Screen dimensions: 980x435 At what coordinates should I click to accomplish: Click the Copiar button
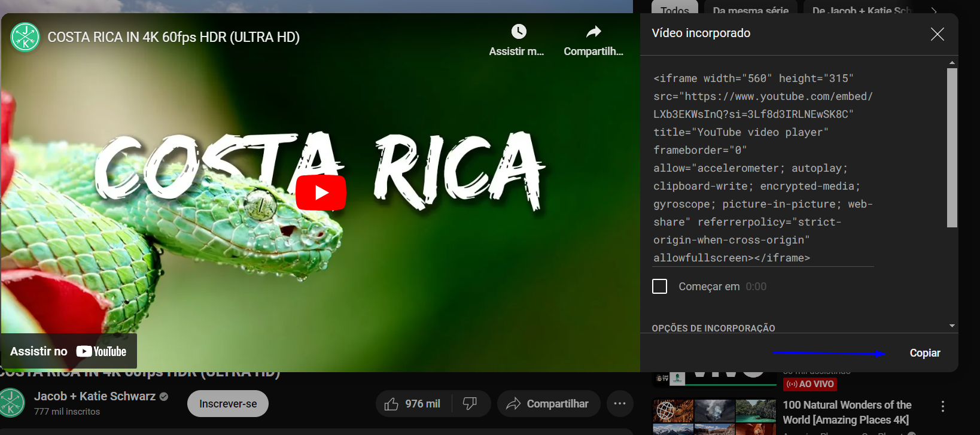(925, 353)
